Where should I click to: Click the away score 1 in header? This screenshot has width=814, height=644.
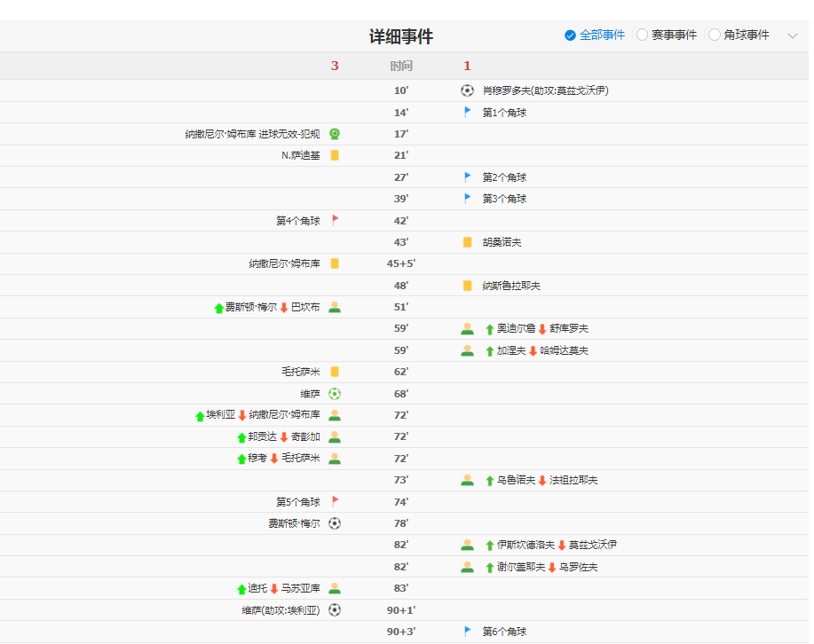coord(467,66)
